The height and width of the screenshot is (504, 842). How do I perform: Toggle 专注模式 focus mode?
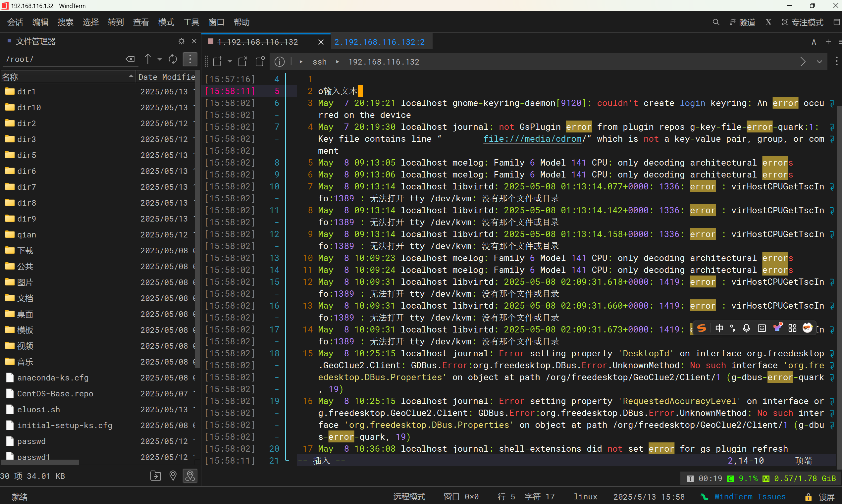pos(802,22)
